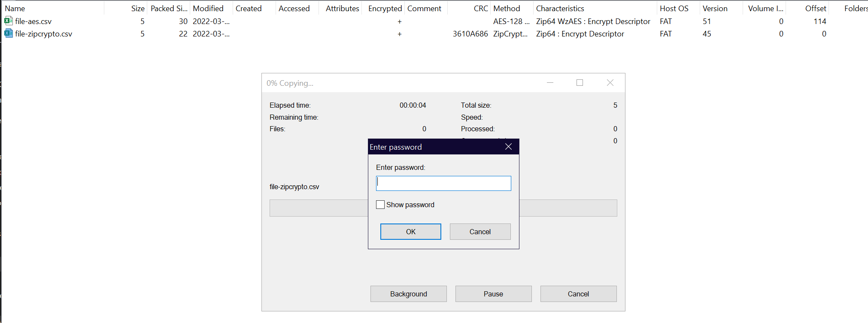
Task: Sort by Accessed column header
Action: tap(294, 9)
